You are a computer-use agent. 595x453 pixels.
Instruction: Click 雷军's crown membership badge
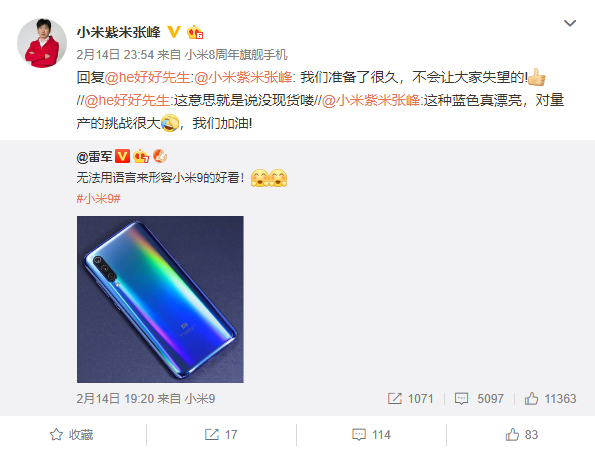click(141, 156)
